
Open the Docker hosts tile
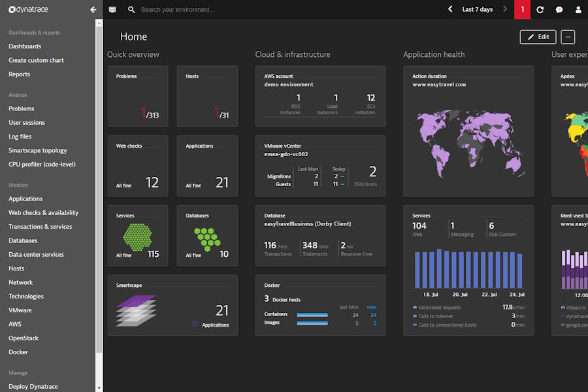pyautogui.click(x=320, y=305)
